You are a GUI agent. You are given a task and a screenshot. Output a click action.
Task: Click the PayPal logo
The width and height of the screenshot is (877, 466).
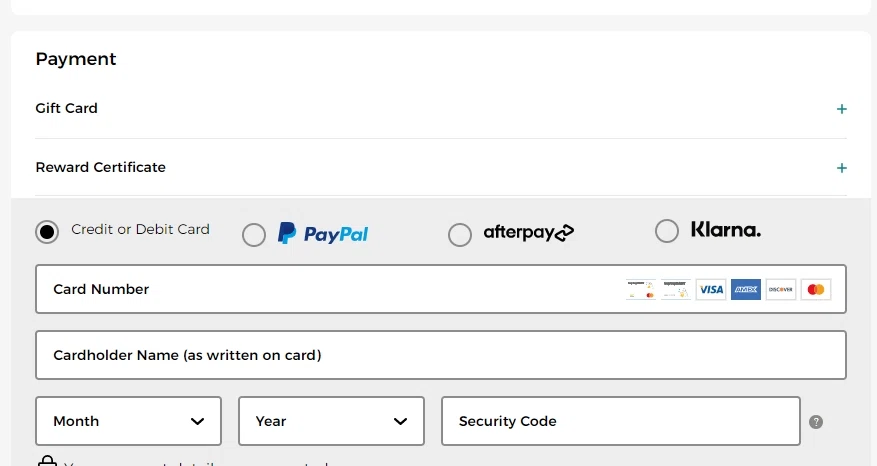point(323,233)
